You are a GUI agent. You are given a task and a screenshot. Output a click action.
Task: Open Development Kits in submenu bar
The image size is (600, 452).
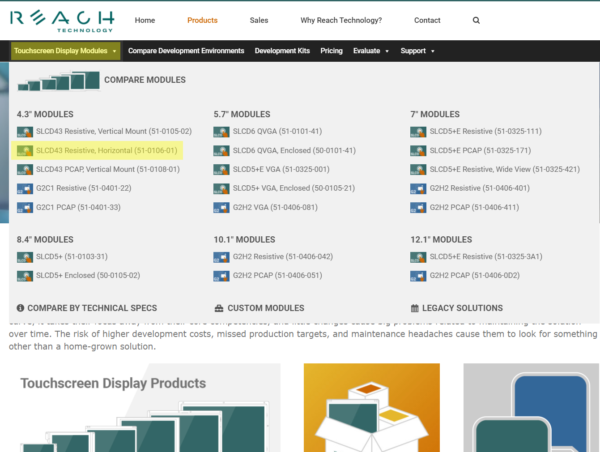(x=282, y=51)
